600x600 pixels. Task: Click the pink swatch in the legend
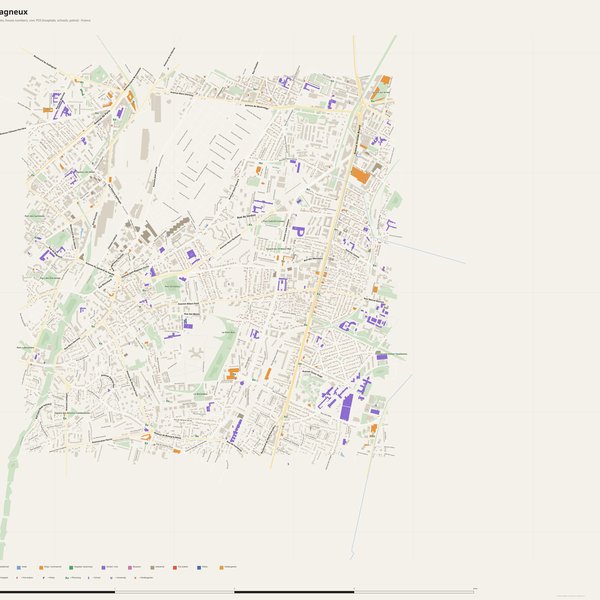(130, 568)
